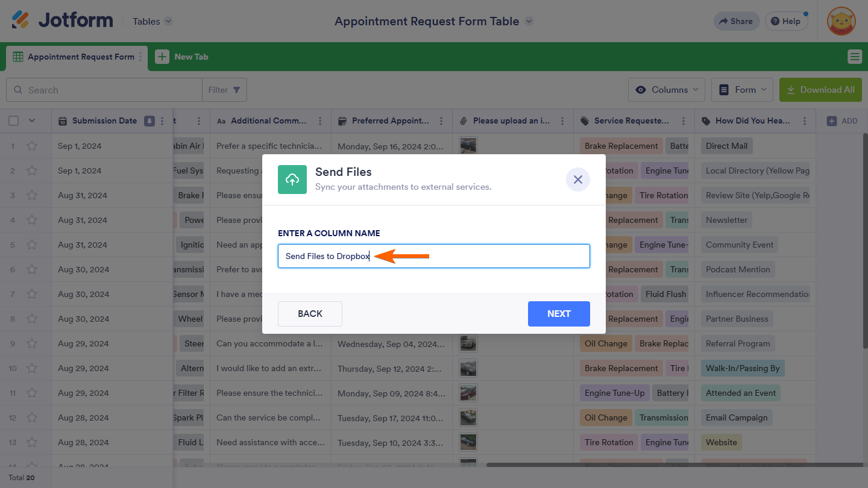Image resolution: width=868 pixels, height=488 pixels.
Task: Add a New Tab
Action: [x=182, y=57]
